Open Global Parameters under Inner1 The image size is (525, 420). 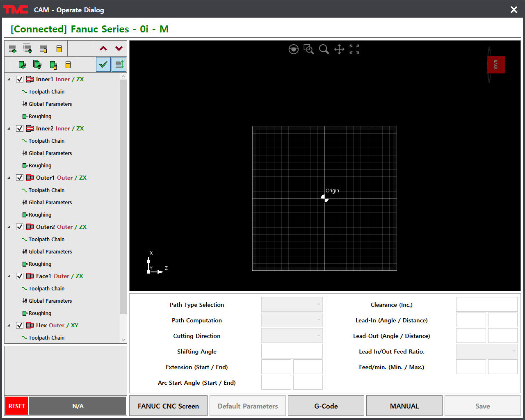[50, 104]
